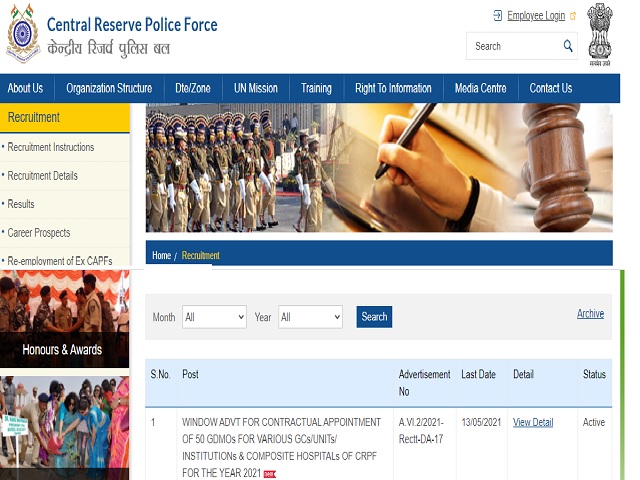Open the Employee Login link

click(x=536, y=16)
